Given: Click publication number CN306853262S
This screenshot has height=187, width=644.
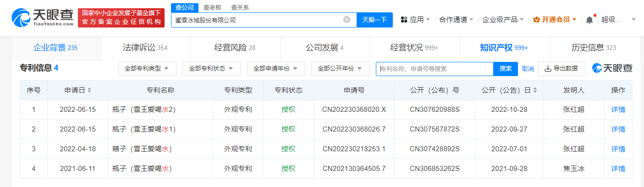Looking at the screenshot, I should [434, 169].
